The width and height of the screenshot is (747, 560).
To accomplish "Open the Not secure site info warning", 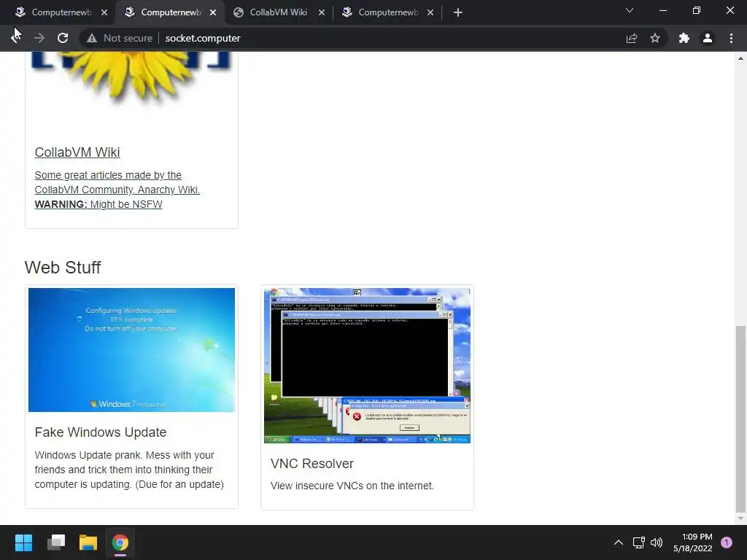I will click(x=120, y=38).
